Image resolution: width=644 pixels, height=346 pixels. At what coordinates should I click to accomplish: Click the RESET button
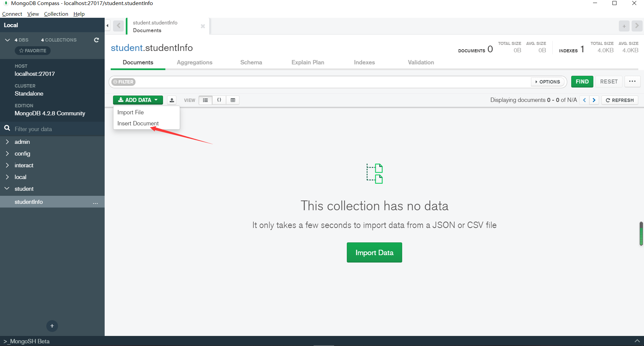(x=608, y=81)
